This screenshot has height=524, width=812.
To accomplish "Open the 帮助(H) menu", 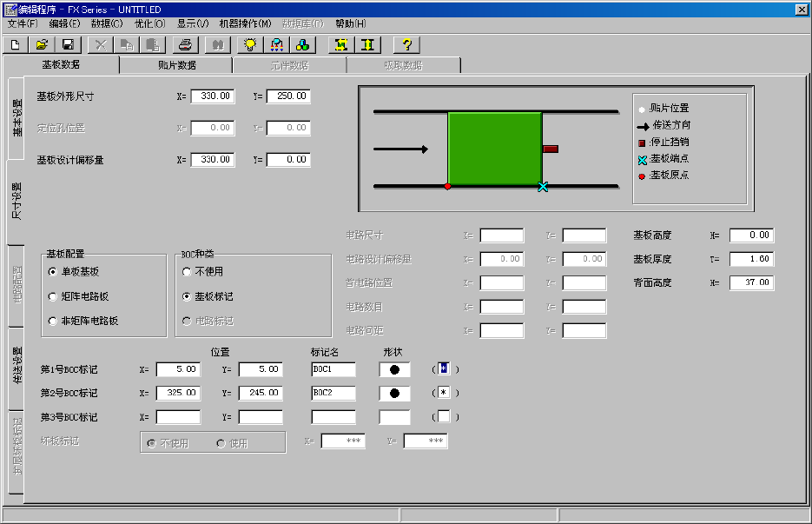I will click(351, 23).
